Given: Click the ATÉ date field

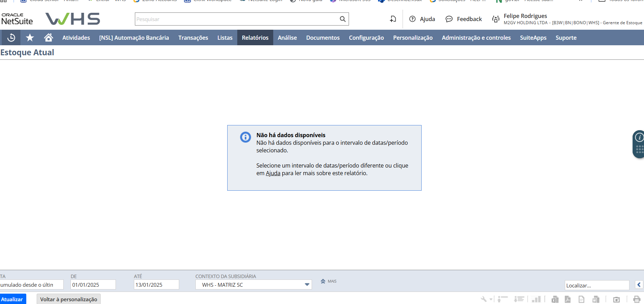Looking at the screenshot, I should [x=156, y=285].
